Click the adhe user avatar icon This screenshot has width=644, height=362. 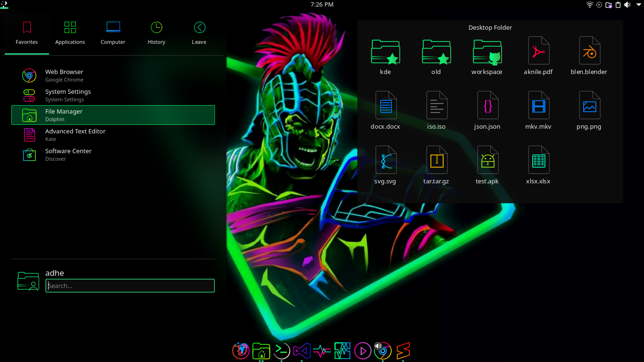point(28,281)
